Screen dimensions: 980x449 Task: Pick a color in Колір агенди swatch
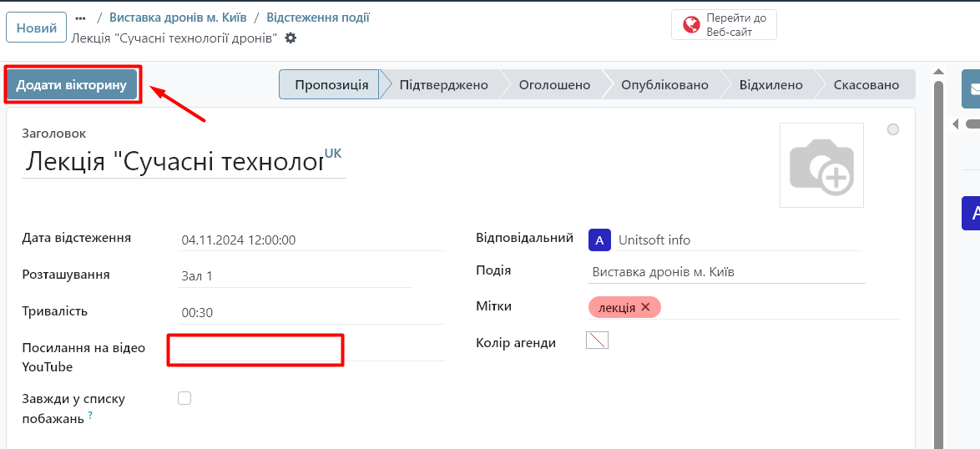597,340
